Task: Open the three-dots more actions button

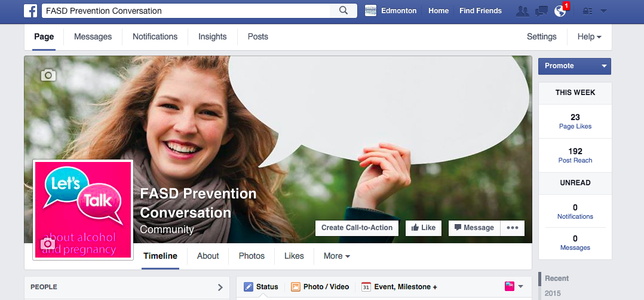Action: (x=513, y=228)
